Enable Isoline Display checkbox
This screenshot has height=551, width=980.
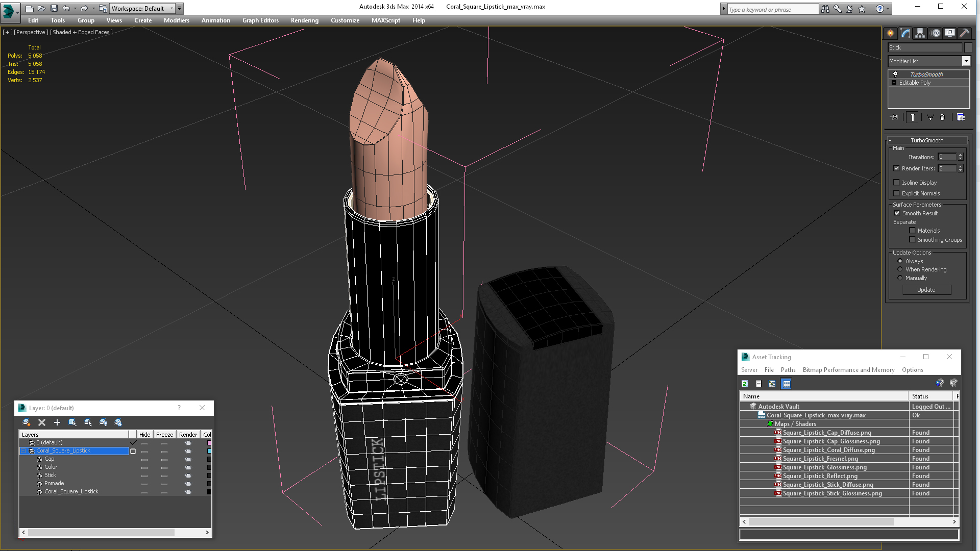coord(896,183)
